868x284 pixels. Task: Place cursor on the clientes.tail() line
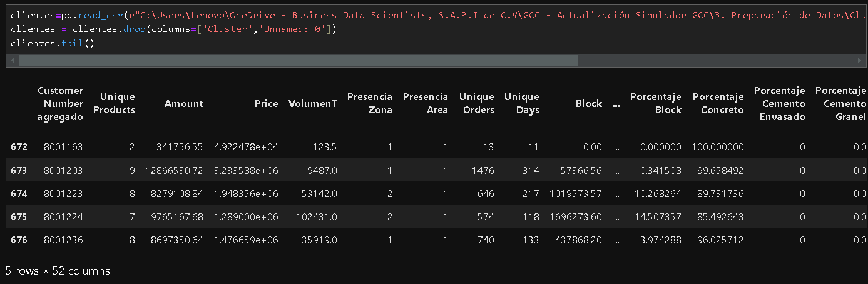(x=52, y=44)
